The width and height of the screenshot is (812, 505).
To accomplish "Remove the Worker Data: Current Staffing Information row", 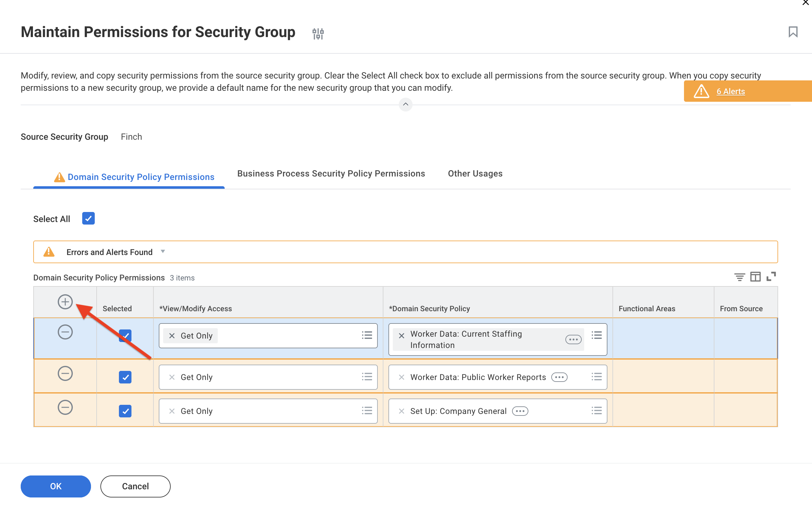I will 65,332.
